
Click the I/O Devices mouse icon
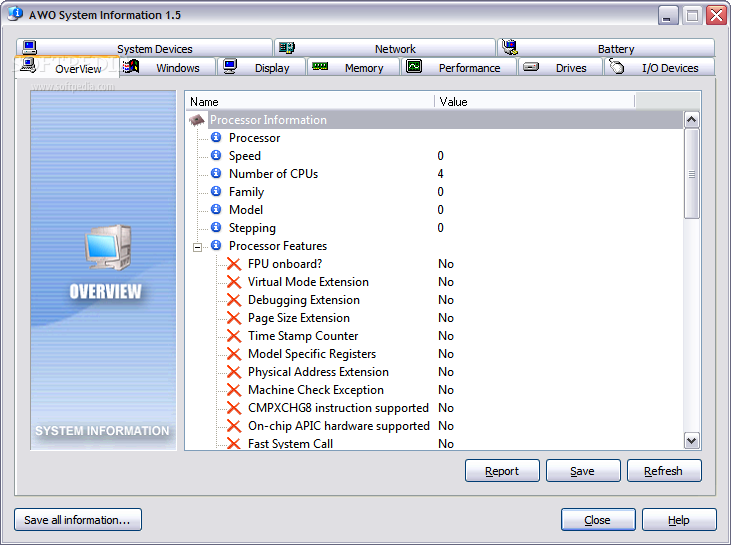616,67
